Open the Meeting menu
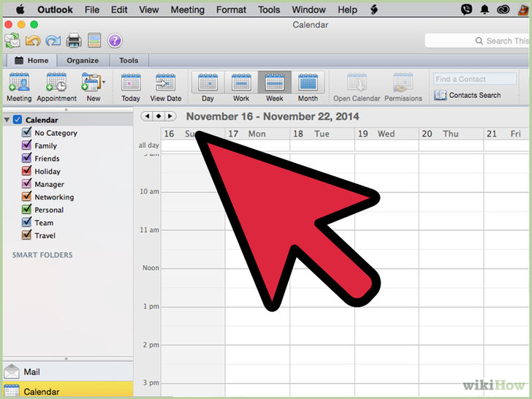The height and width of the screenshot is (399, 532). click(x=188, y=9)
